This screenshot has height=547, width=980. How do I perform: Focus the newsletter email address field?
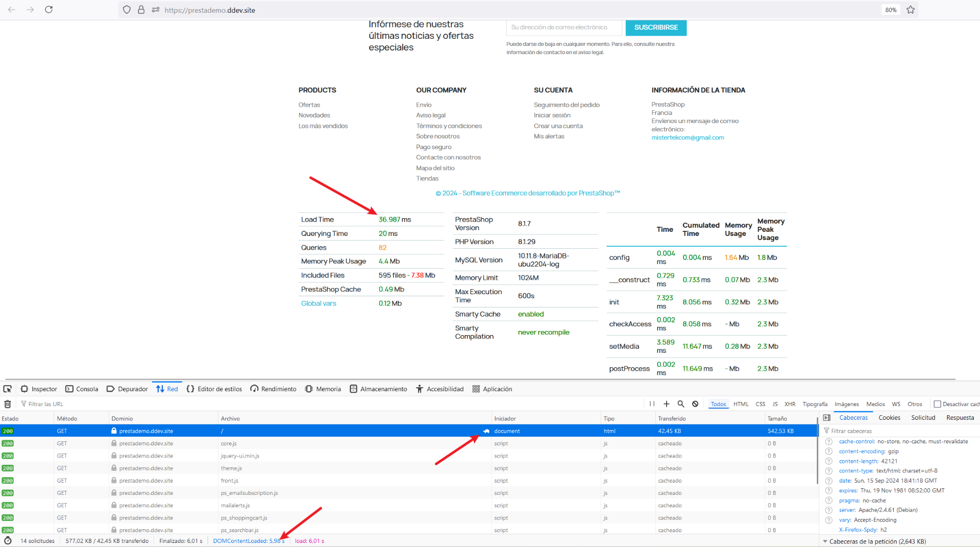[564, 28]
